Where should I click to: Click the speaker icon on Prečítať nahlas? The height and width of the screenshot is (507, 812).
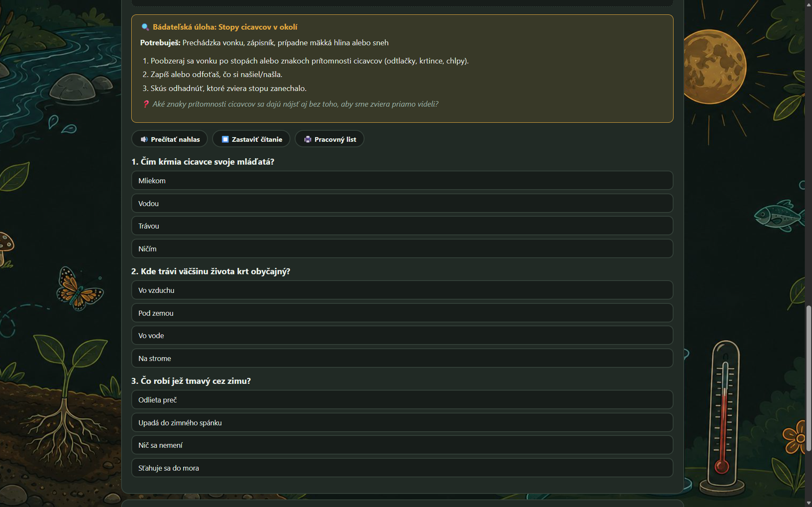pyautogui.click(x=144, y=139)
